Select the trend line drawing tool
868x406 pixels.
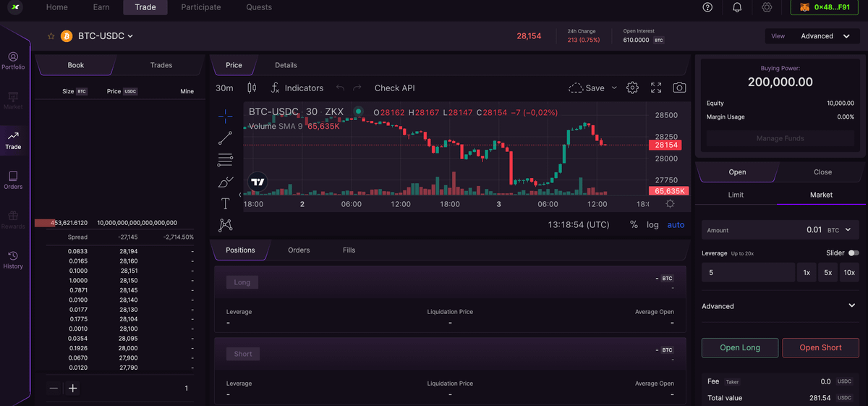(x=225, y=138)
